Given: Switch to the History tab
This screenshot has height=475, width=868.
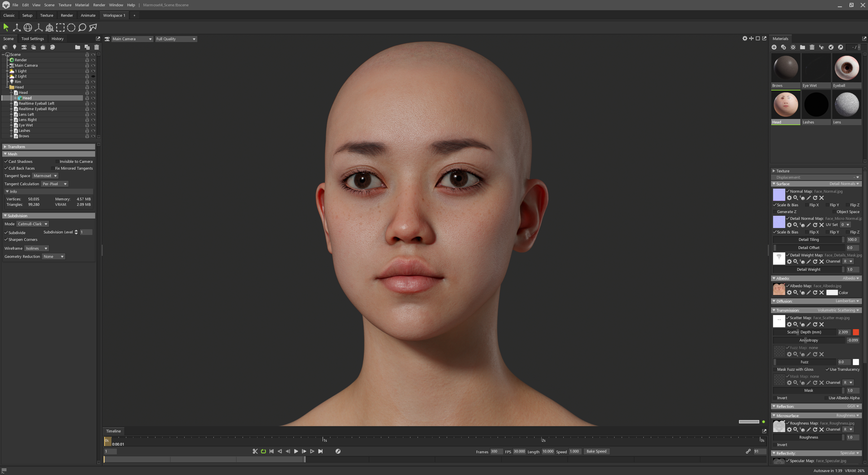Looking at the screenshot, I should tap(57, 38).
